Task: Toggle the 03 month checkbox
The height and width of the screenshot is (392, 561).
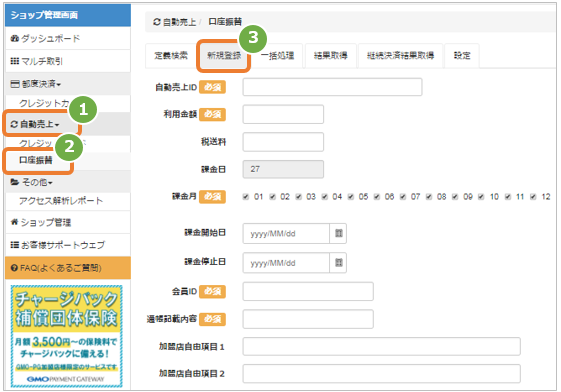Action: pos(298,197)
